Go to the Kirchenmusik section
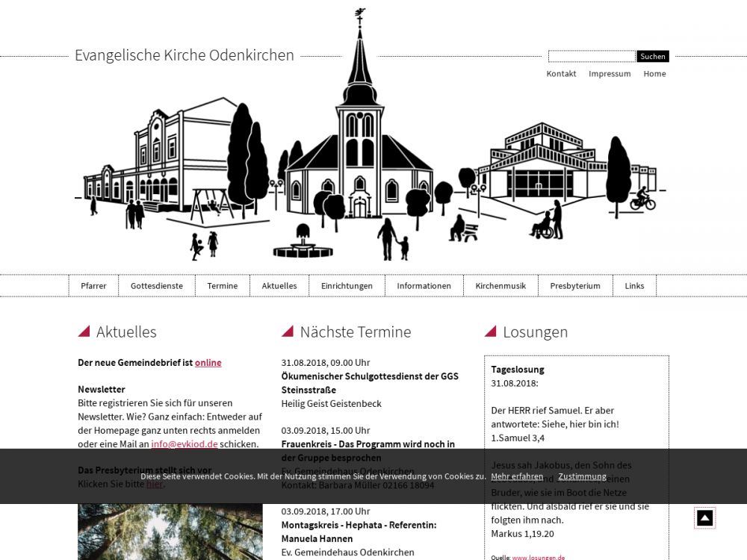The width and height of the screenshot is (747, 560). click(500, 286)
